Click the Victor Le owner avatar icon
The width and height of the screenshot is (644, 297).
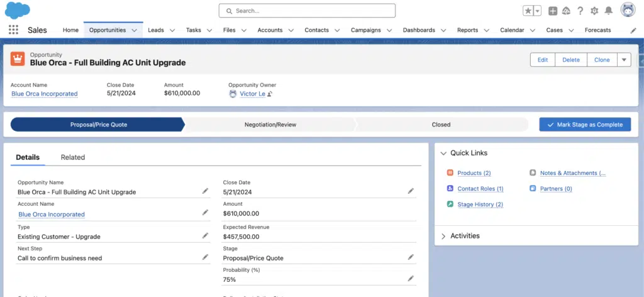(x=233, y=94)
